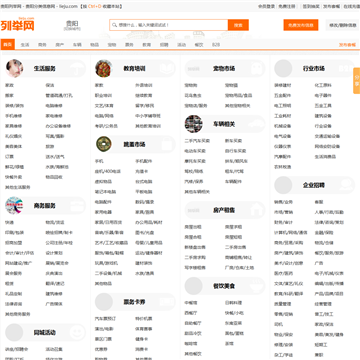
Task: Open the 同城活动 category heading
Action: [x=44, y=333]
